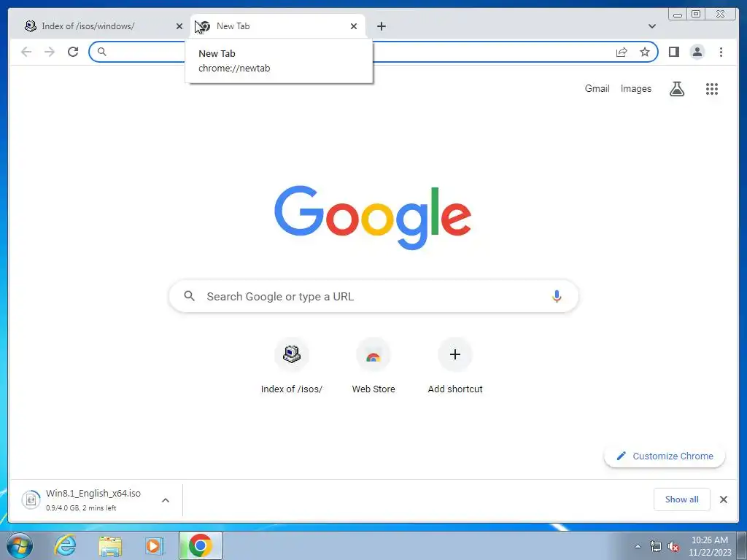747x560 pixels.
Task: Open the Web Store shortcut
Action: tap(373, 366)
